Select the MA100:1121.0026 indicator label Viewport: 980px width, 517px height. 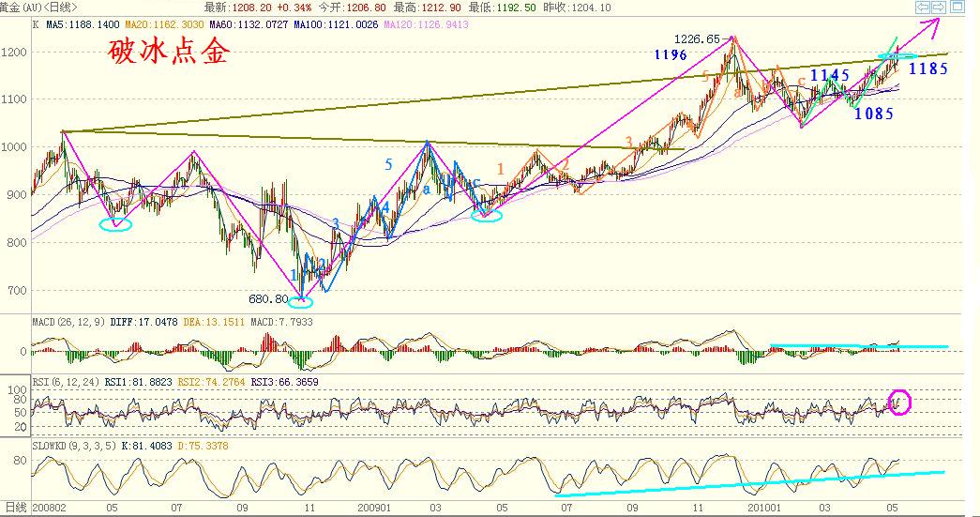coord(336,25)
